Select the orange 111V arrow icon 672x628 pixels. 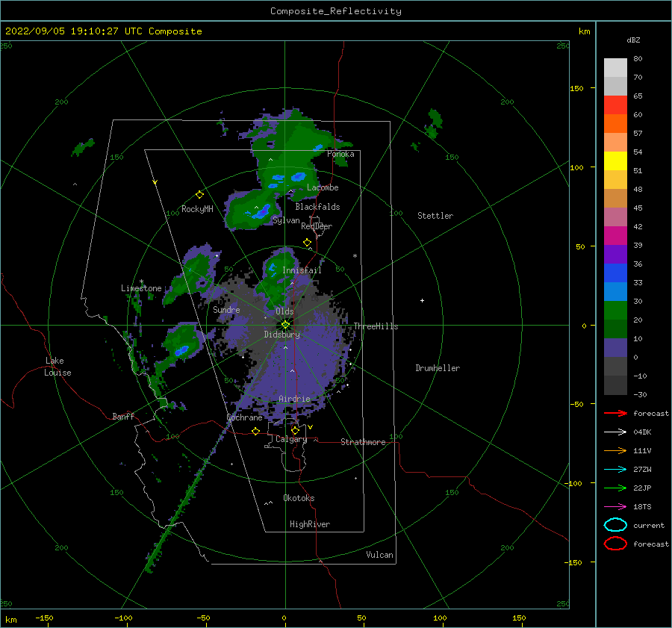coord(615,450)
